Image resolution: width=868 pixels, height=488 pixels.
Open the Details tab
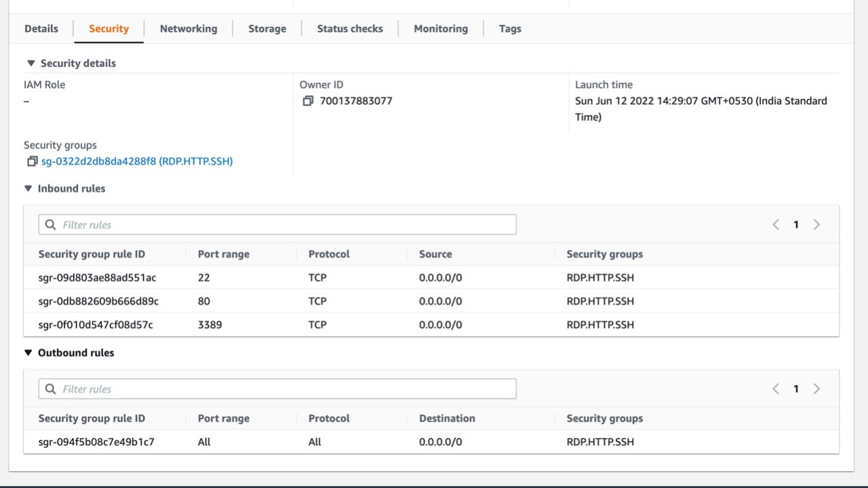click(x=41, y=28)
